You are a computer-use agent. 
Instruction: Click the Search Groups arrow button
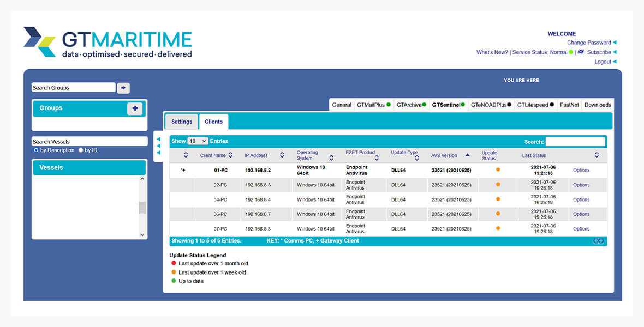click(123, 88)
